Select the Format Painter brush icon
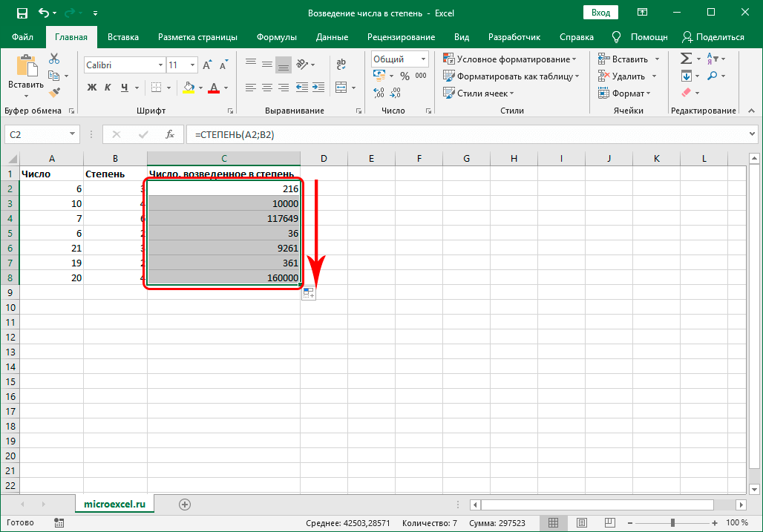 [x=54, y=92]
